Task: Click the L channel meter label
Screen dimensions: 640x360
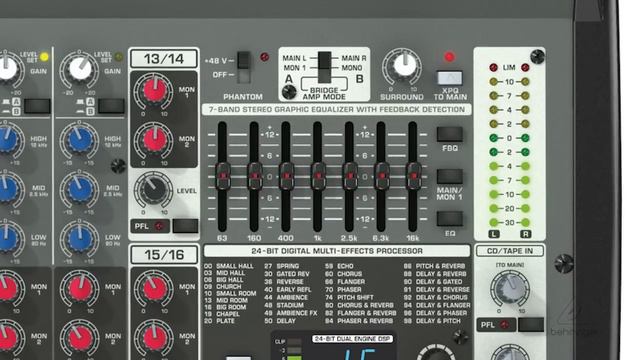Action: tap(494, 234)
